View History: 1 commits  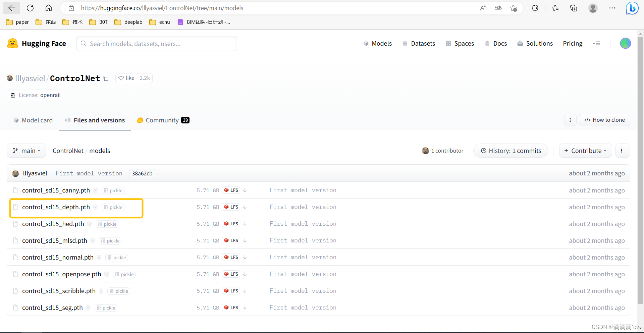(x=511, y=151)
